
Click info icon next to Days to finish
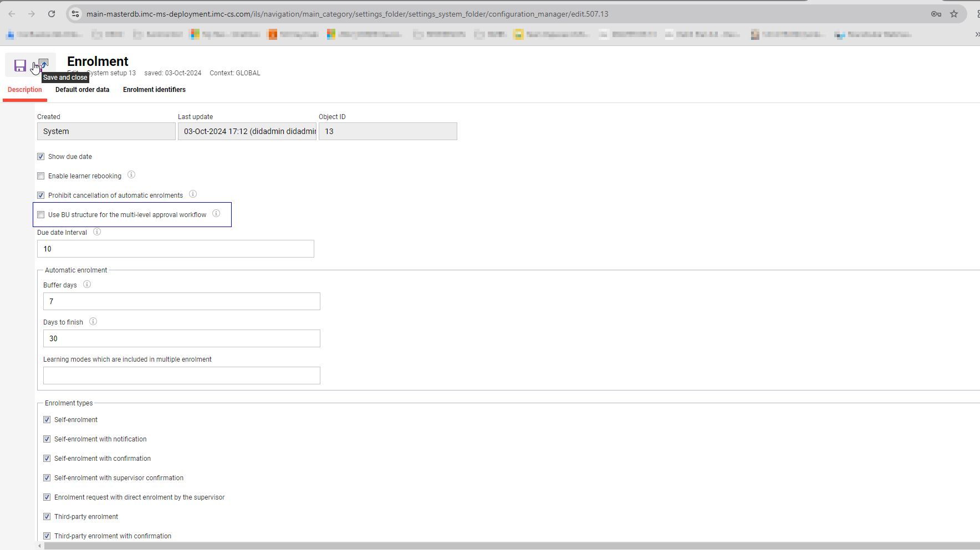pos(93,322)
